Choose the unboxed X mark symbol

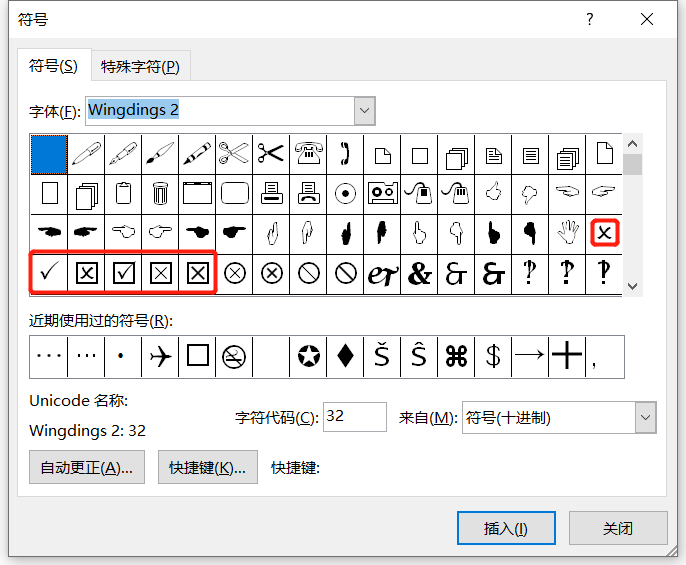604,233
